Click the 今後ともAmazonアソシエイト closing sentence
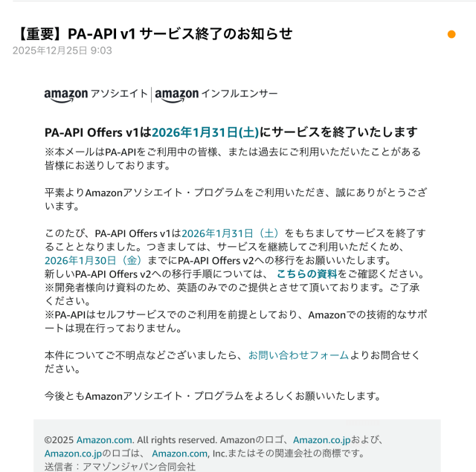 (213, 396)
